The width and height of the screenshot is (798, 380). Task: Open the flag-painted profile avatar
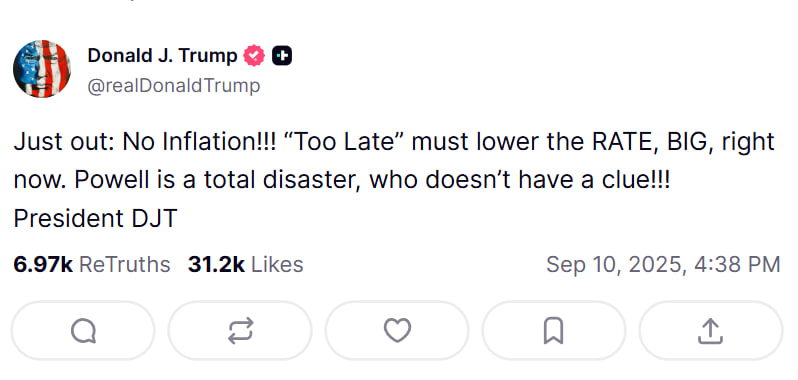pyautogui.click(x=42, y=69)
